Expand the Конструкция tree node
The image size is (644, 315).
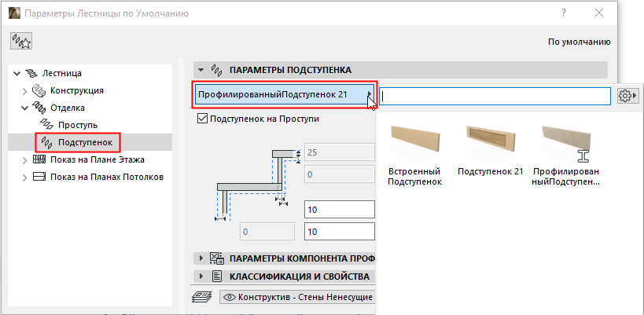tap(24, 91)
